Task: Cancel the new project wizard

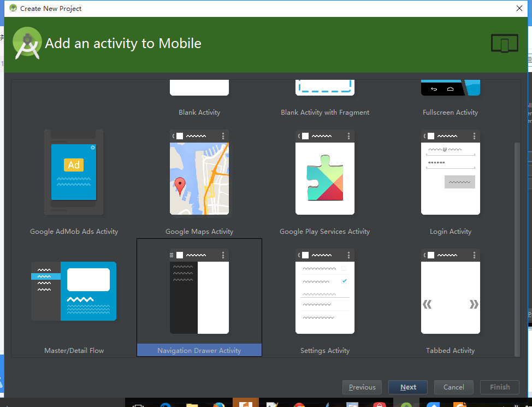Action: click(x=454, y=387)
